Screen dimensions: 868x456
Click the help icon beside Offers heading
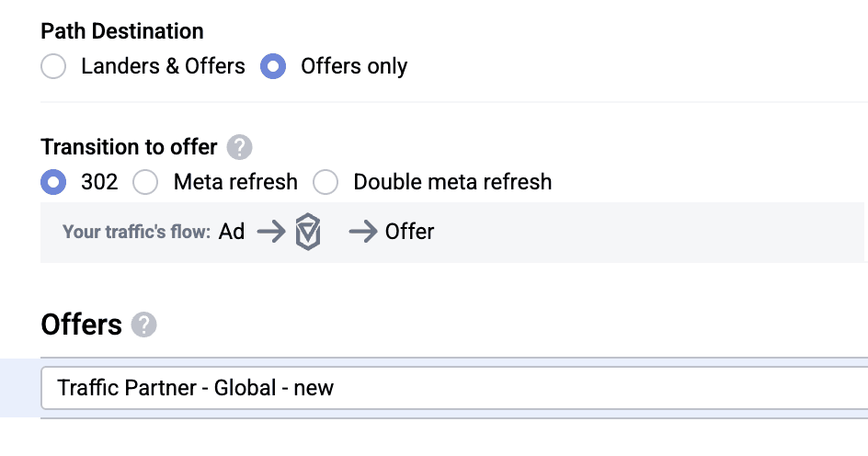coord(143,325)
